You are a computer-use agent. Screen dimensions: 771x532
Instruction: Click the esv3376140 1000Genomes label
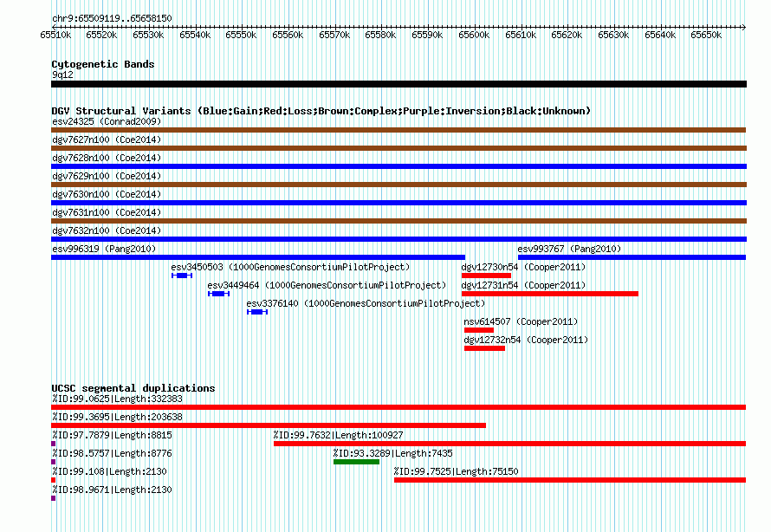coord(366,303)
